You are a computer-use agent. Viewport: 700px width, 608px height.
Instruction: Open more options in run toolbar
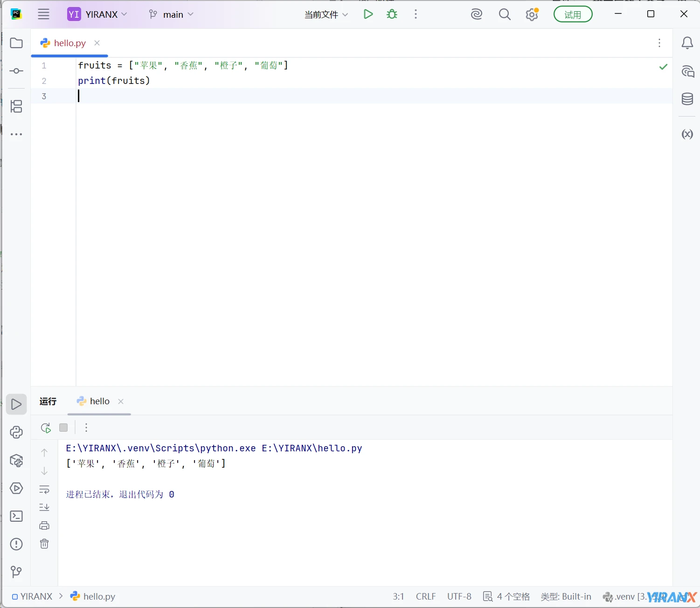(x=86, y=428)
